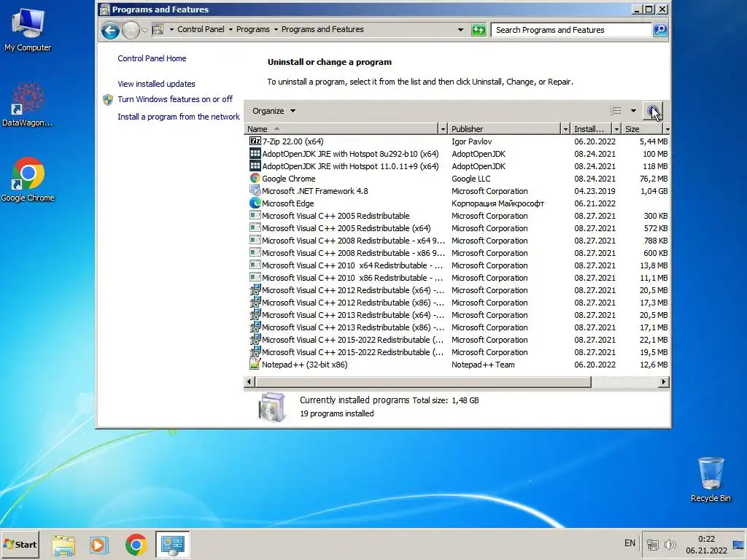Click the Google LLC publisher cell
The height and width of the screenshot is (560, 747).
471,179
